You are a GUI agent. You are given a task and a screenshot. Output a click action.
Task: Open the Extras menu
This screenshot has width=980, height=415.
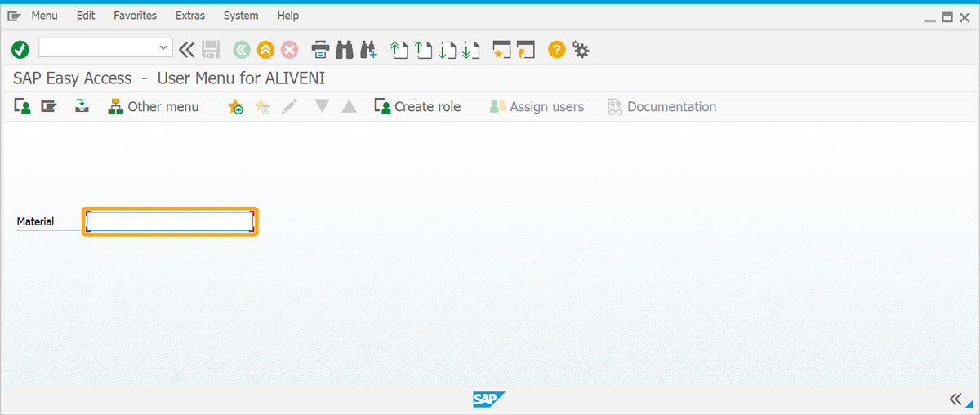pyautogui.click(x=190, y=16)
